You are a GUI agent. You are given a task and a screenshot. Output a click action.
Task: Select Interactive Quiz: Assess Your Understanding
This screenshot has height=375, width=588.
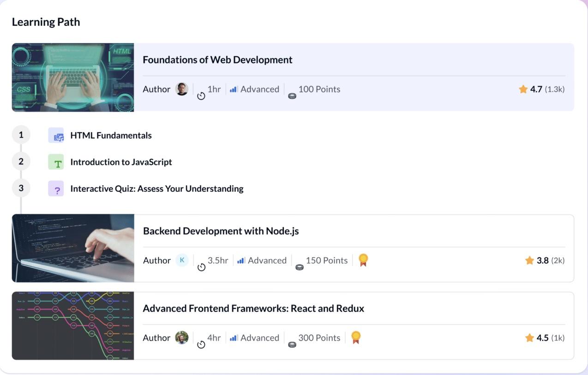tap(156, 189)
